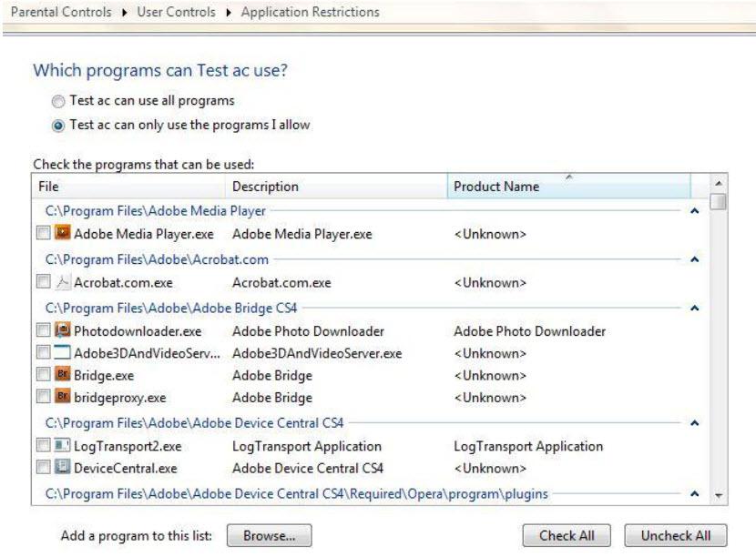The width and height of the screenshot is (756, 557).
Task: Click the DeviceCentral.exe icon
Action: (x=62, y=468)
